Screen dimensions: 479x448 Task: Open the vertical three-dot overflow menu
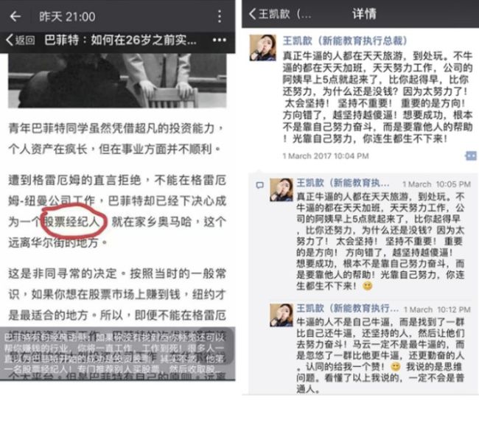coord(220,16)
